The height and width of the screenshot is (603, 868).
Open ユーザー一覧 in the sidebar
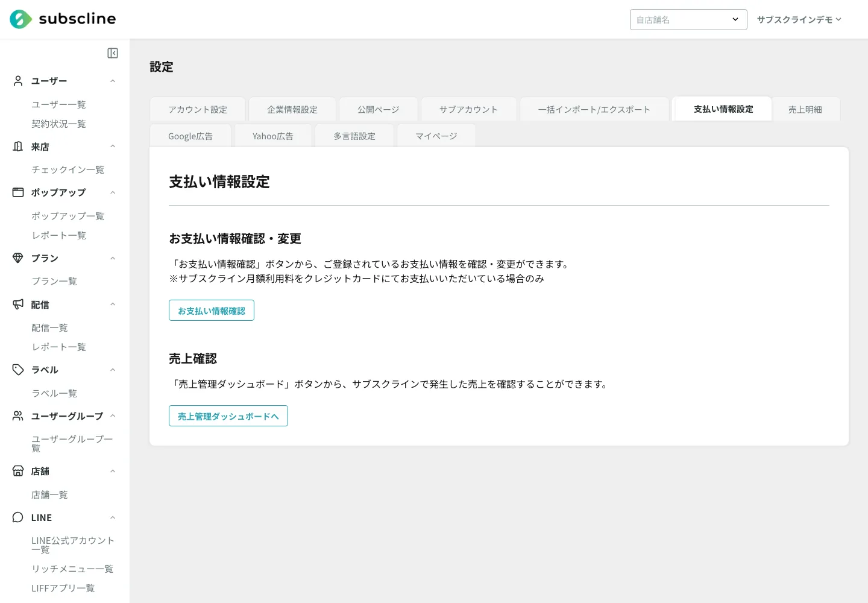[x=58, y=104]
